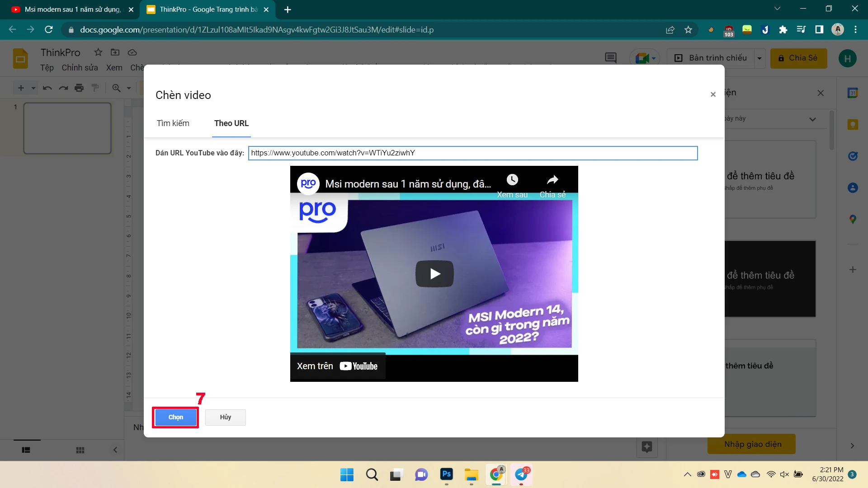Screen dimensions: 868x488
Task: Click the Chọn button to insert video
Action: [x=176, y=417]
